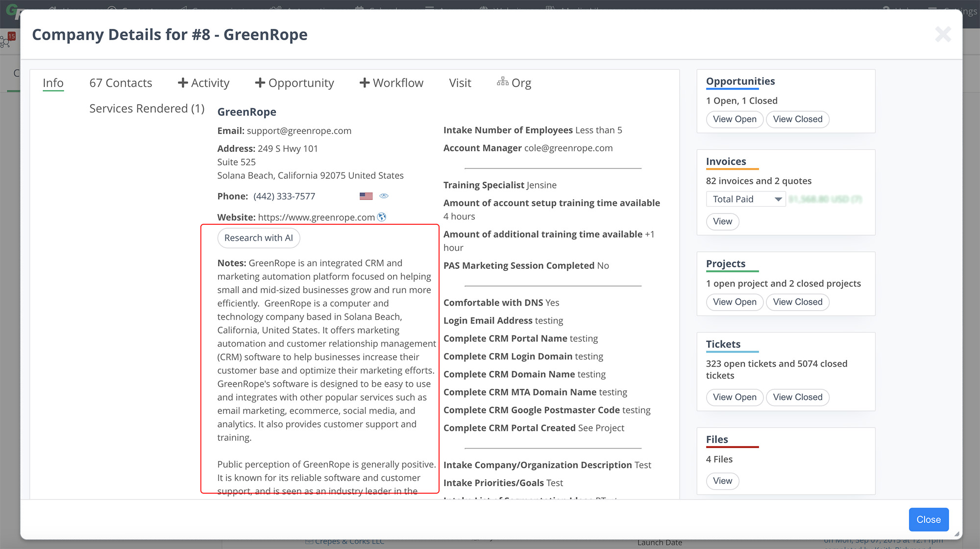This screenshot has height=549, width=980.
Task: Click the invoices total paid amount field
Action: click(825, 199)
